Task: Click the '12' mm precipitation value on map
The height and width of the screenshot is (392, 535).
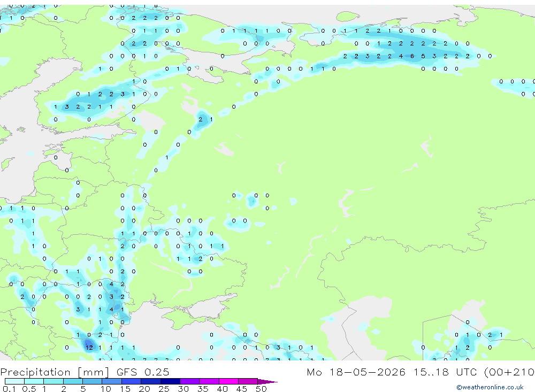Action: pyautogui.click(x=89, y=348)
